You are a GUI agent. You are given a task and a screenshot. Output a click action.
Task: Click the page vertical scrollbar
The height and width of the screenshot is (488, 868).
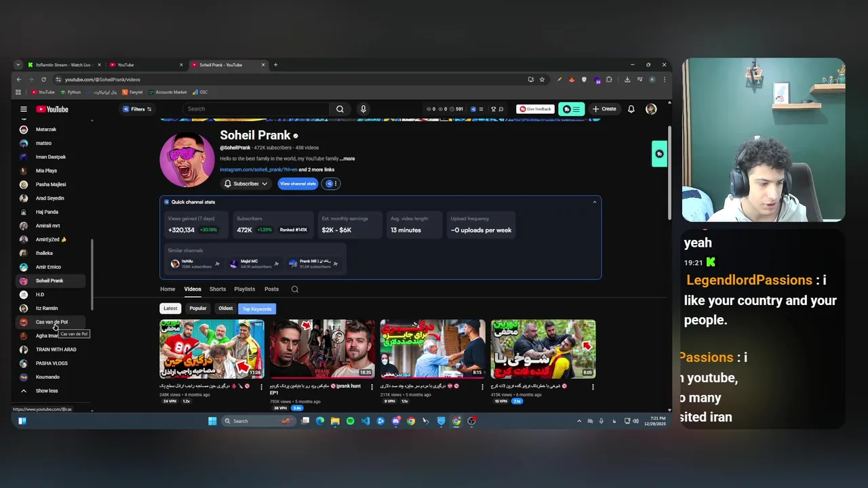tap(669, 173)
